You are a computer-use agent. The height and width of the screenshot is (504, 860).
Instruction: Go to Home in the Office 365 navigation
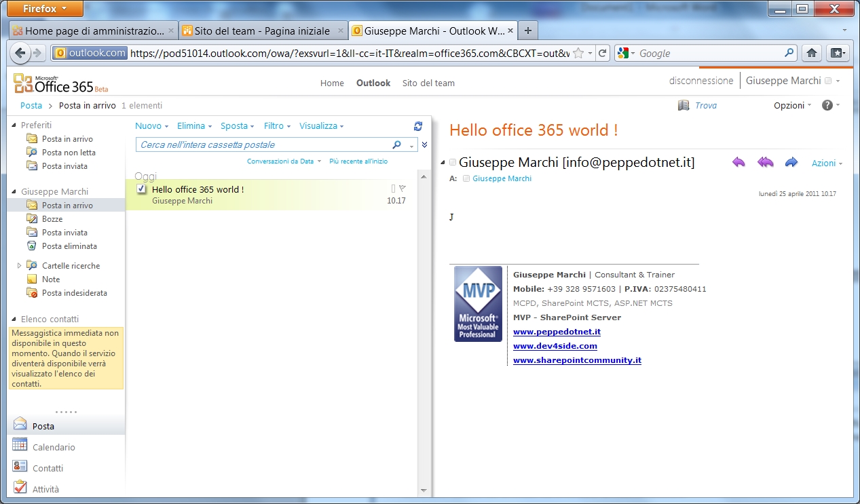(332, 83)
